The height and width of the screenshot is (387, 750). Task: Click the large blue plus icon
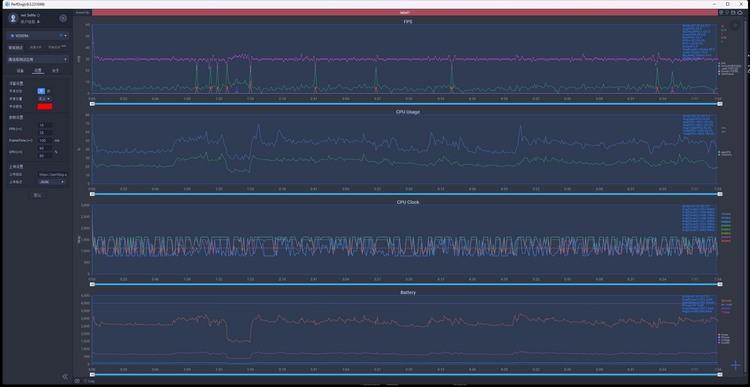tap(736, 365)
